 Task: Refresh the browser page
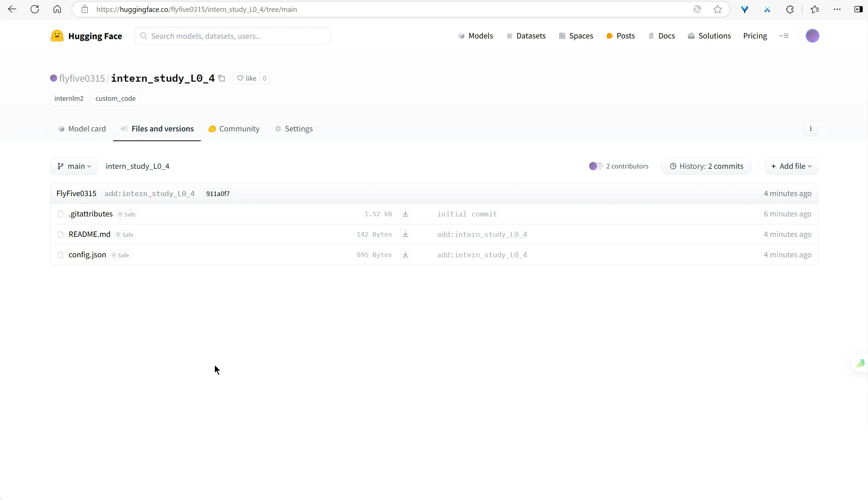pyautogui.click(x=35, y=9)
